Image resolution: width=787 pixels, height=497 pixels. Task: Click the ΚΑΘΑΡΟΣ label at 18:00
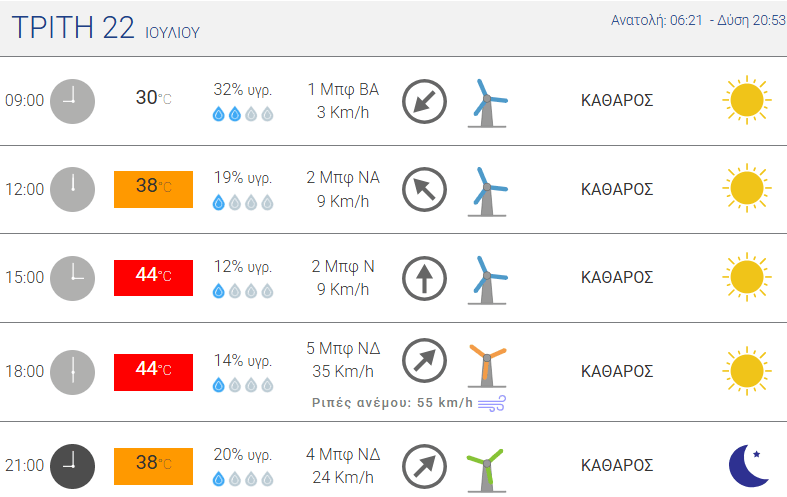point(617,371)
